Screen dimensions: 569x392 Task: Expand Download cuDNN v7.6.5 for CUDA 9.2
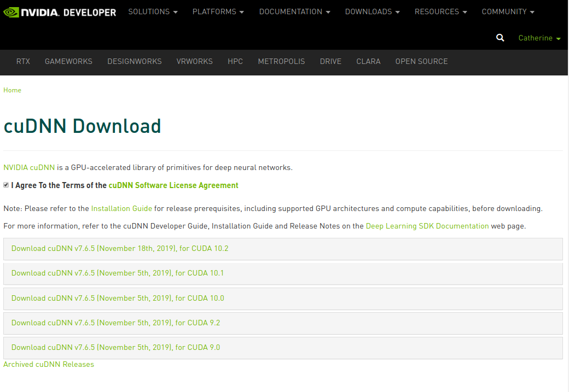[x=283, y=323]
